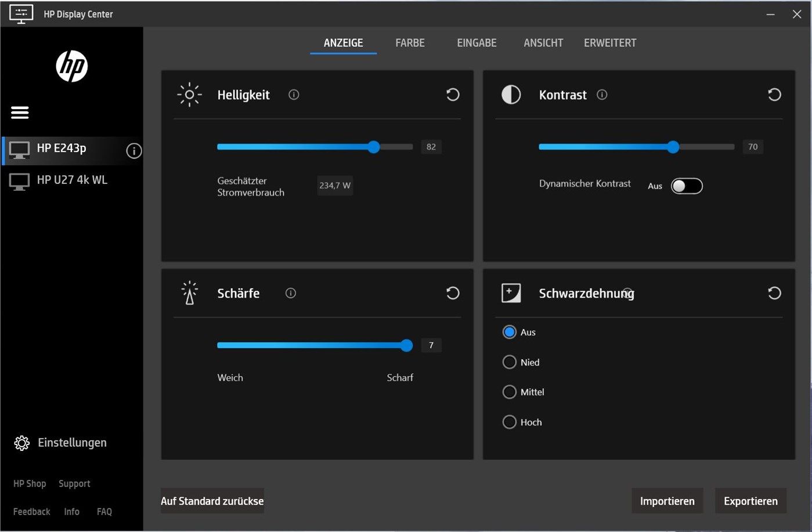This screenshot has width=812, height=532.
Task: Close the HP Display Center window
Action: pyautogui.click(x=797, y=14)
